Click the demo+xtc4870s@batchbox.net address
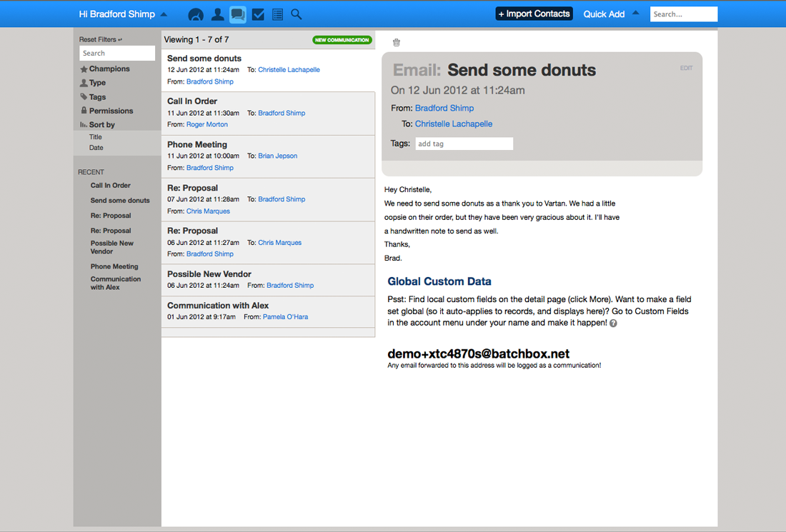The height and width of the screenshot is (532, 786). click(x=478, y=353)
